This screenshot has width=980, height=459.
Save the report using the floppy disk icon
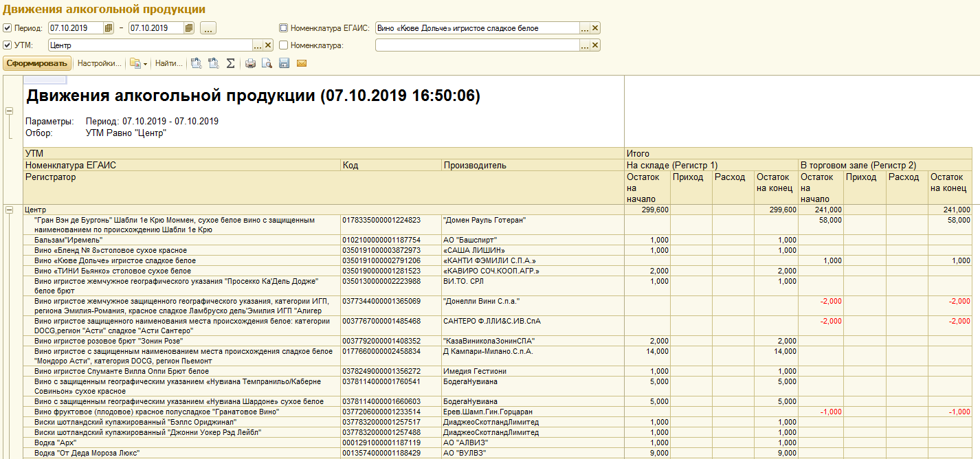point(284,63)
